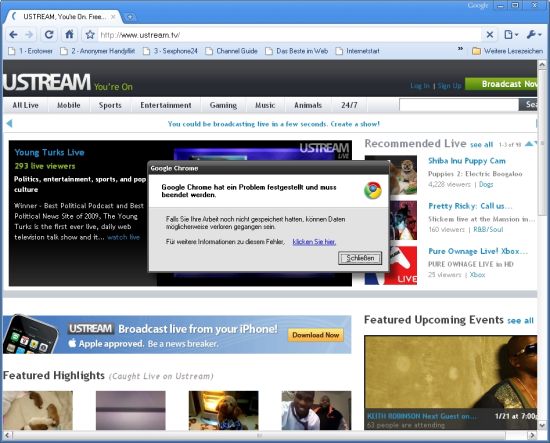Open the '1 - Erotower' bookmark

pyautogui.click(x=31, y=51)
